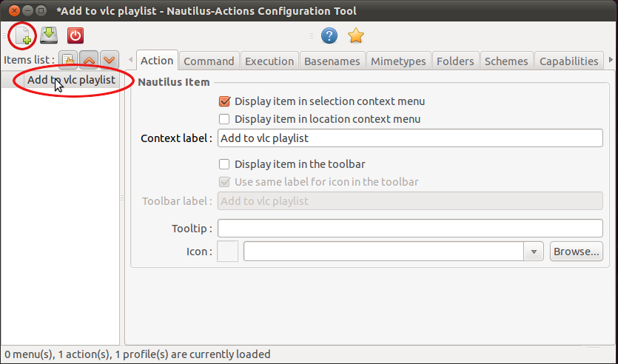Click into the Tooltip text field
This screenshot has width=618, height=364.
(410, 228)
